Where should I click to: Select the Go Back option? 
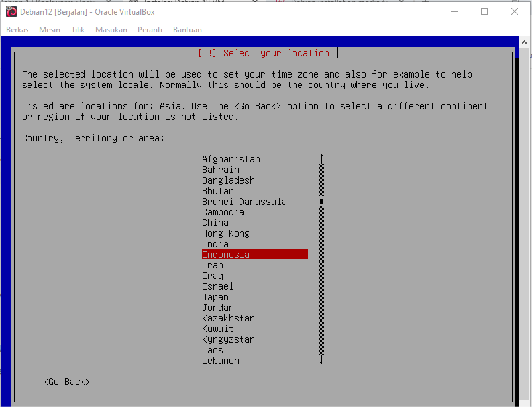[67, 382]
